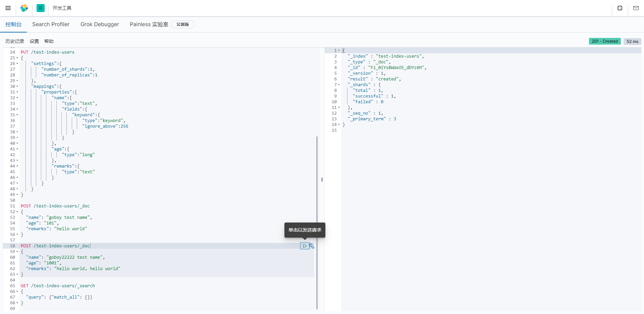Fold the POST body at line 59
Image resolution: width=644 pixels, height=314 pixels.
tap(17, 252)
